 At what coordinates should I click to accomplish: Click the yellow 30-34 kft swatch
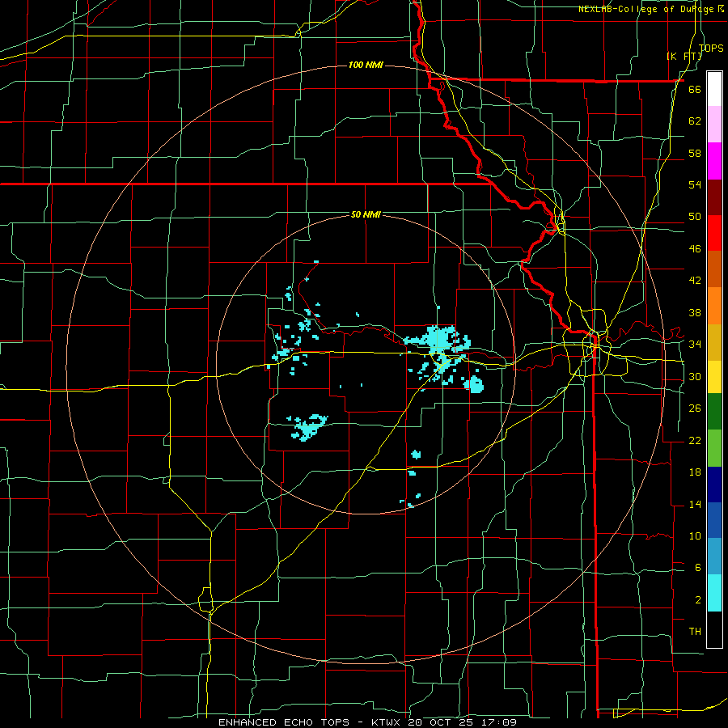(x=714, y=376)
